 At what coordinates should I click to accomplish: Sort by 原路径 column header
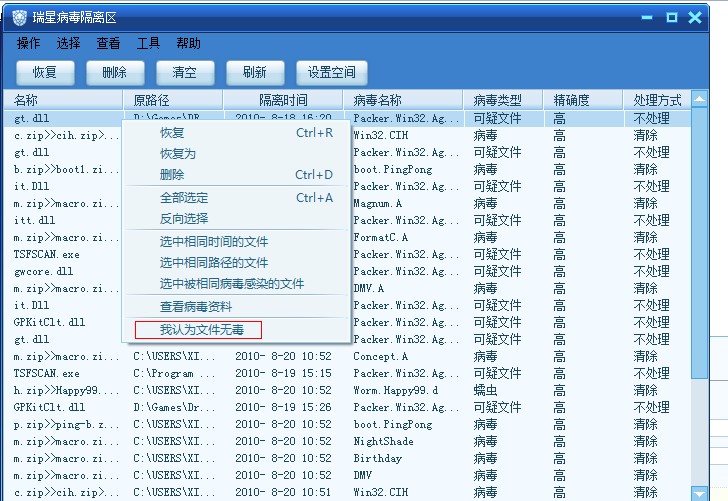(x=173, y=100)
